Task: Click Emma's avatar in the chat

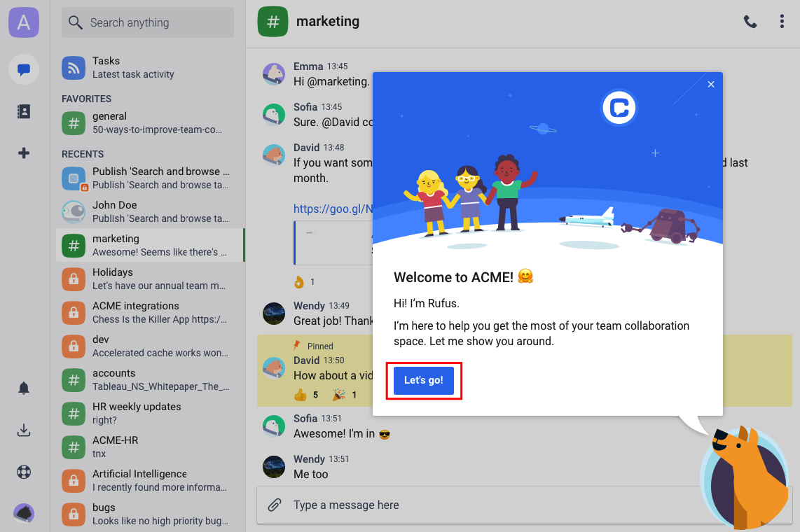Action: click(x=274, y=74)
